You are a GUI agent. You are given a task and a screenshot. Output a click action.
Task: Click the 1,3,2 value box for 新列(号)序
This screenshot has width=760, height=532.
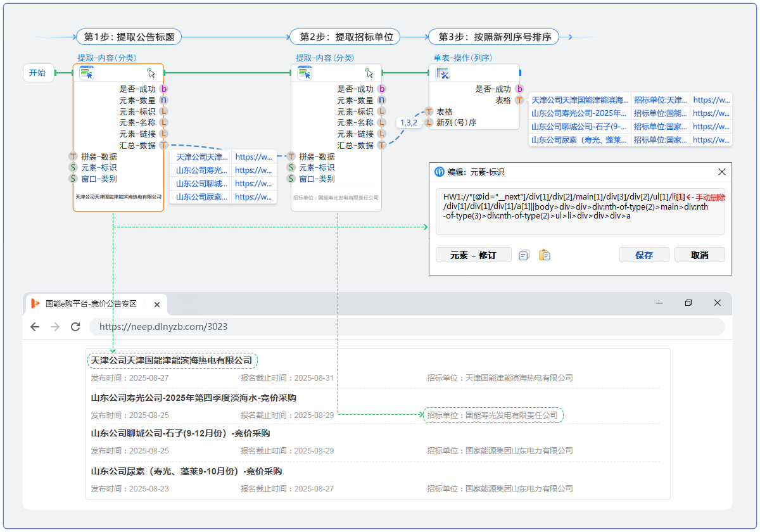pyautogui.click(x=408, y=122)
